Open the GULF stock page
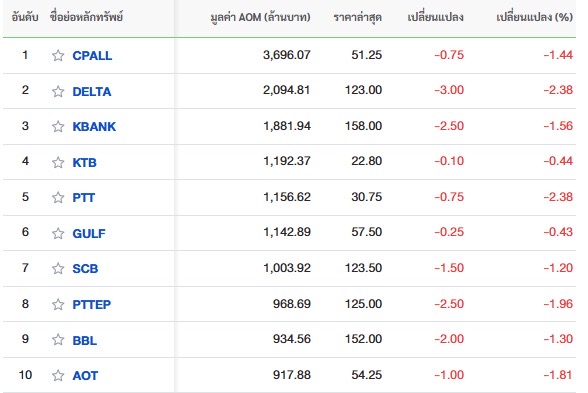 (89, 233)
